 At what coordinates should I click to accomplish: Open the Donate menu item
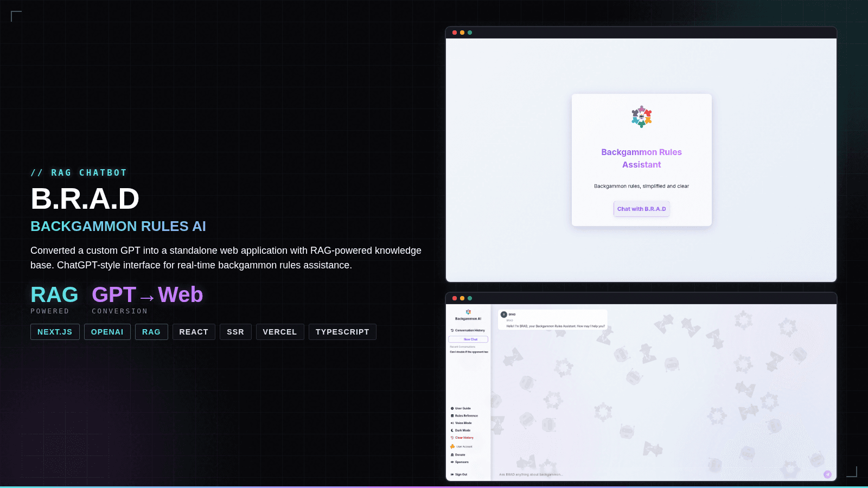(x=459, y=455)
